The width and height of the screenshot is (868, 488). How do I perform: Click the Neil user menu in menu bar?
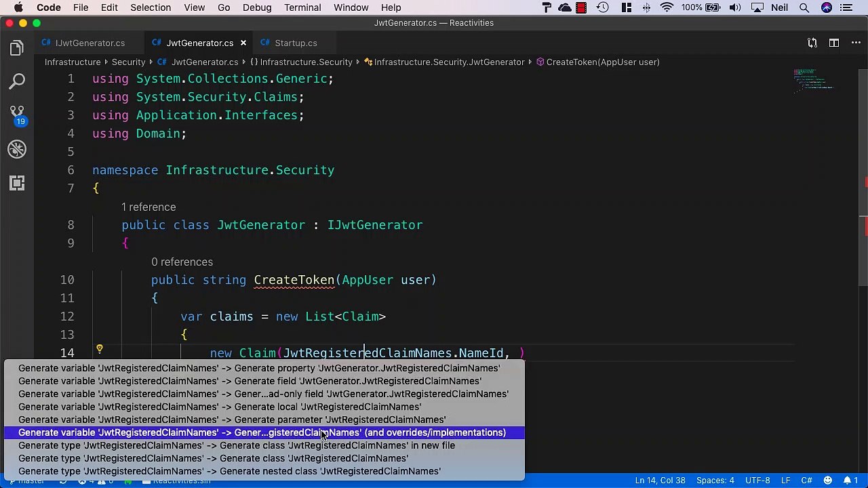779,7
